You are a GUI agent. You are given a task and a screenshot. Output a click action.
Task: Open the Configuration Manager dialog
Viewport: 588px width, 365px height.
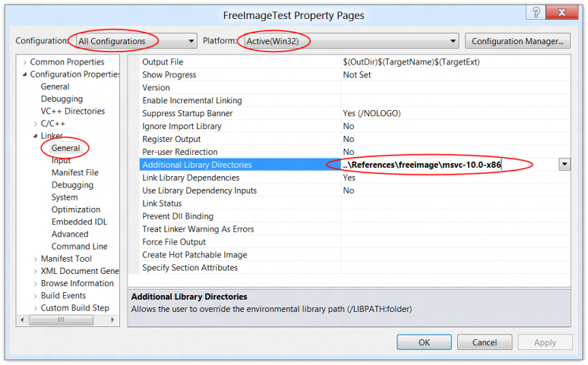point(517,41)
